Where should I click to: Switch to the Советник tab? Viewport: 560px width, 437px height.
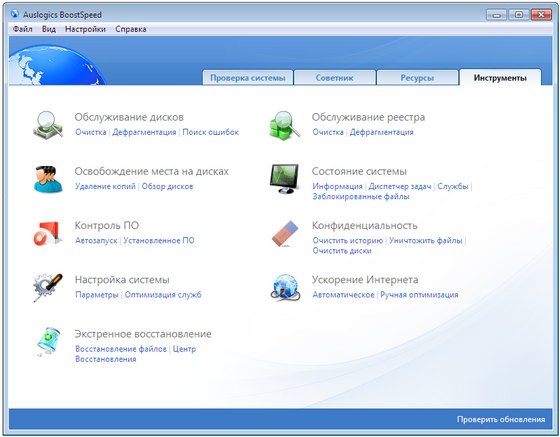(x=334, y=77)
